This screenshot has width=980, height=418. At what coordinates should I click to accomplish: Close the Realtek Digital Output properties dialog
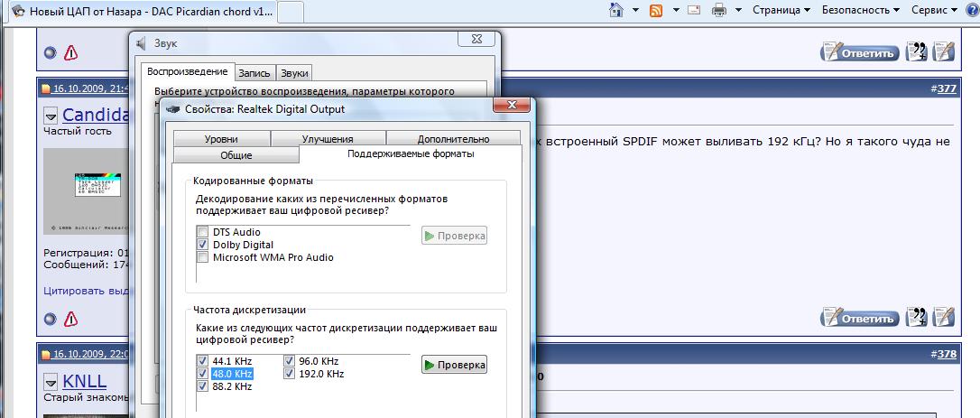coord(512,105)
